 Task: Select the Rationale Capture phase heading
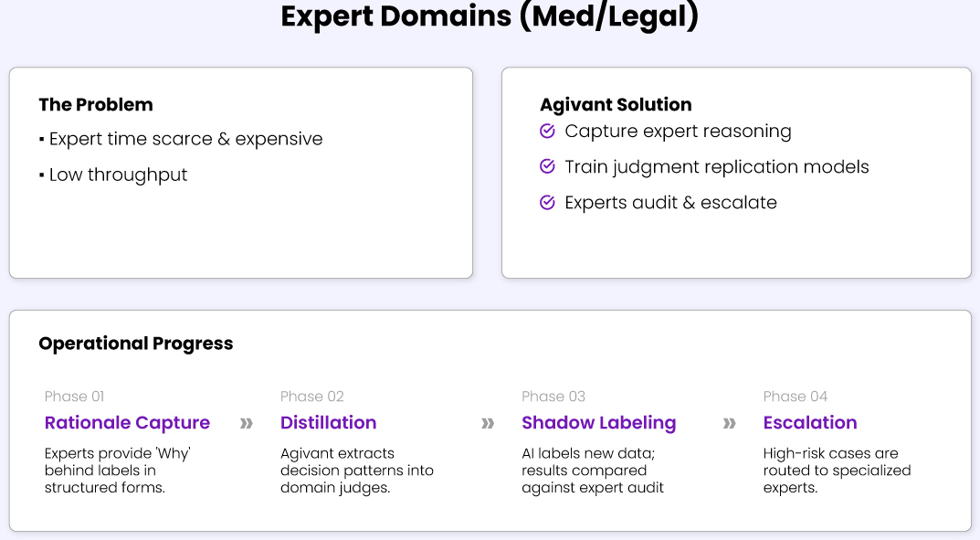(127, 423)
